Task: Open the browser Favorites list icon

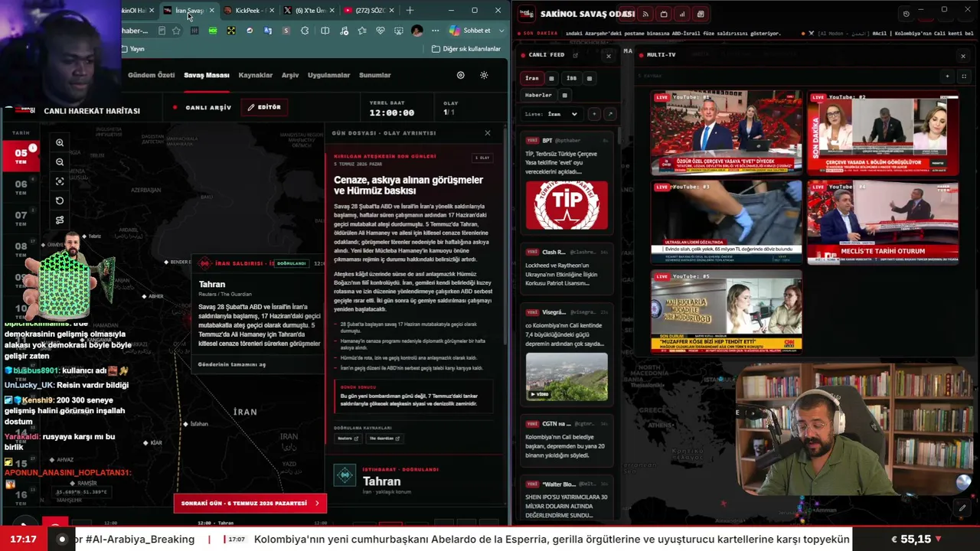Action: (x=361, y=31)
